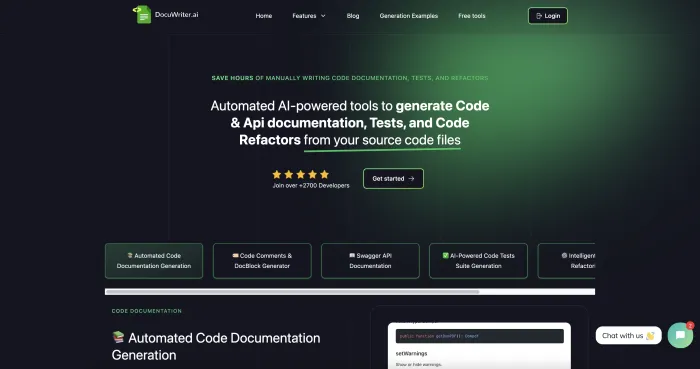The height and width of the screenshot is (369, 700).
Task: Click the green checkmark icon in AI-Powered tab
Action: click(x=445, y=256)
